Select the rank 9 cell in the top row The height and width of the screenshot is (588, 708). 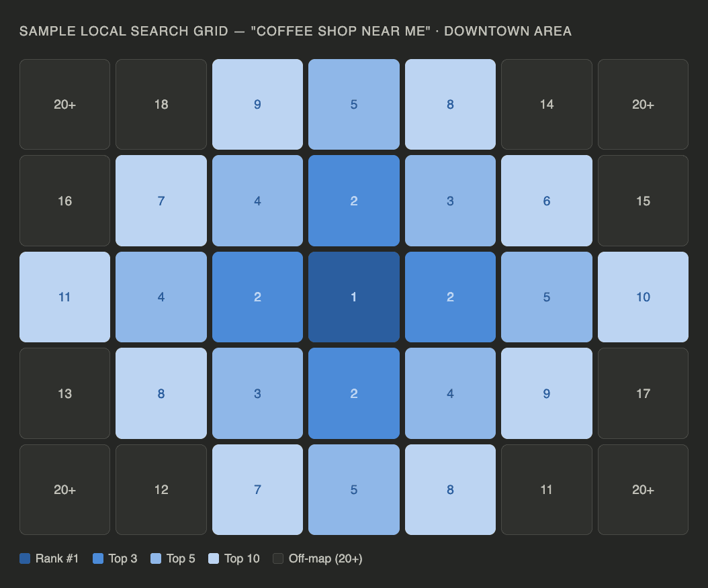(x=257, y=104)
